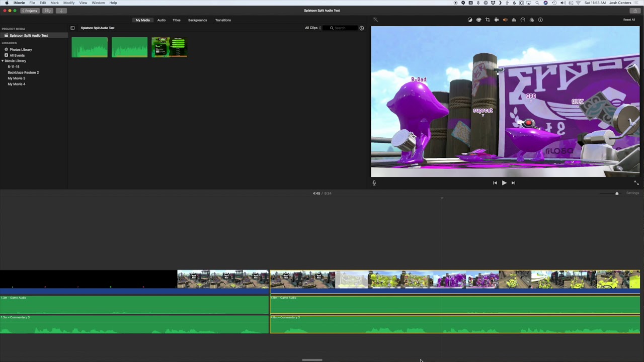Click the magic wand auto-enhance icon
Viewport: 644px width, 362px height.
click(x=375, y=20)
